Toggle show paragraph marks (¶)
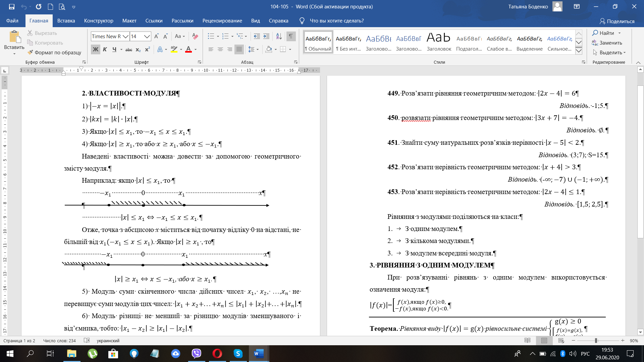 (x=291, y=36)
